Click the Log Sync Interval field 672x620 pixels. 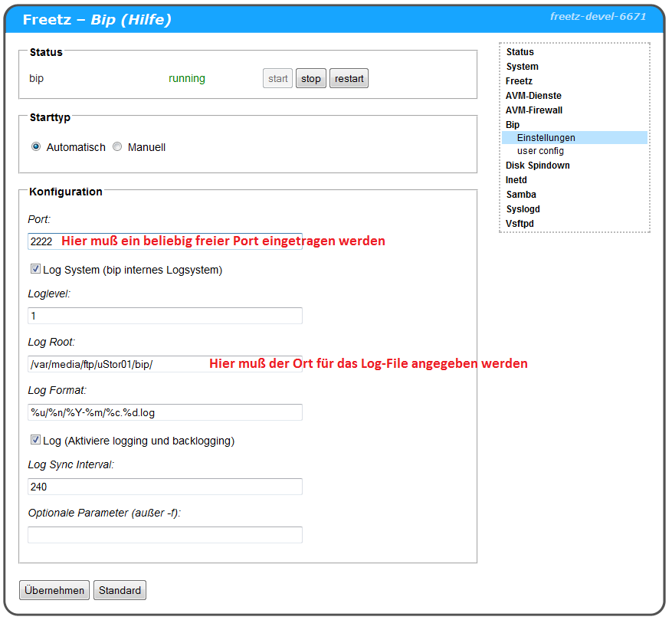[165, 487]
